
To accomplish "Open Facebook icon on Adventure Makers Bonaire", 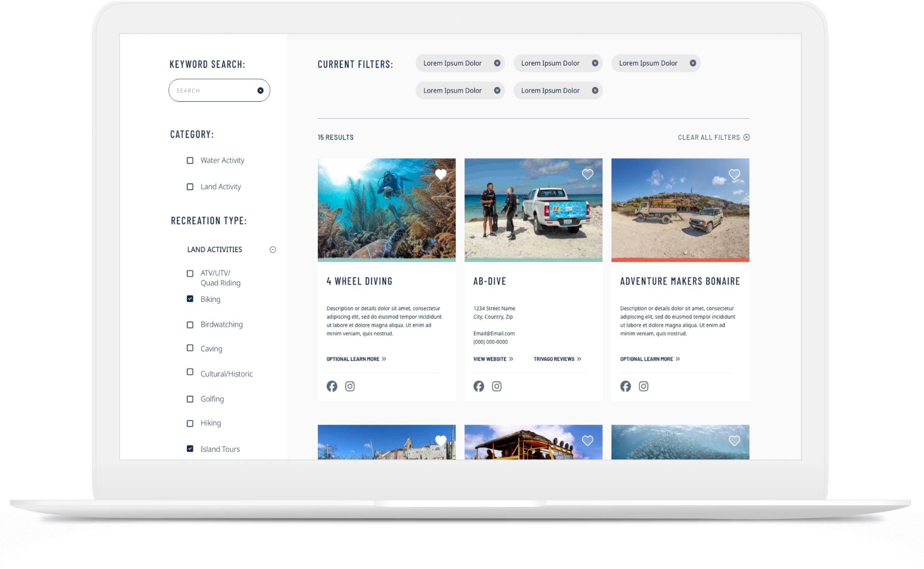I will coord(625,386).
